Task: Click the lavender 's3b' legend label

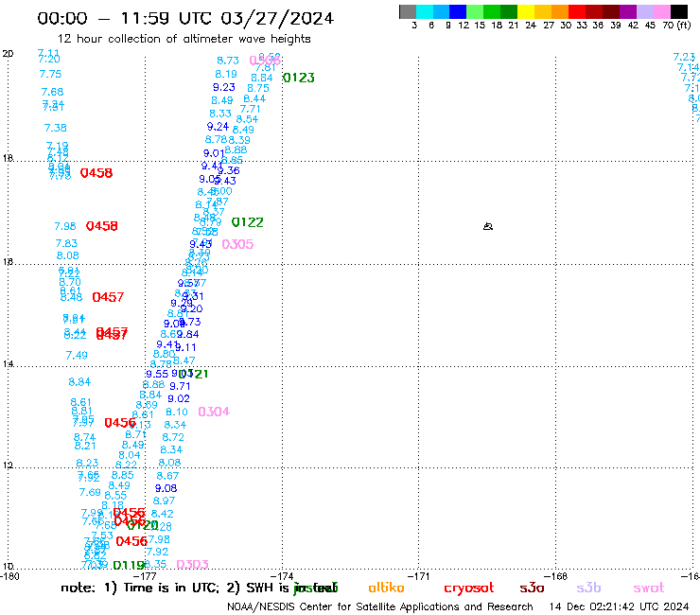Action: tap(588, 588)
